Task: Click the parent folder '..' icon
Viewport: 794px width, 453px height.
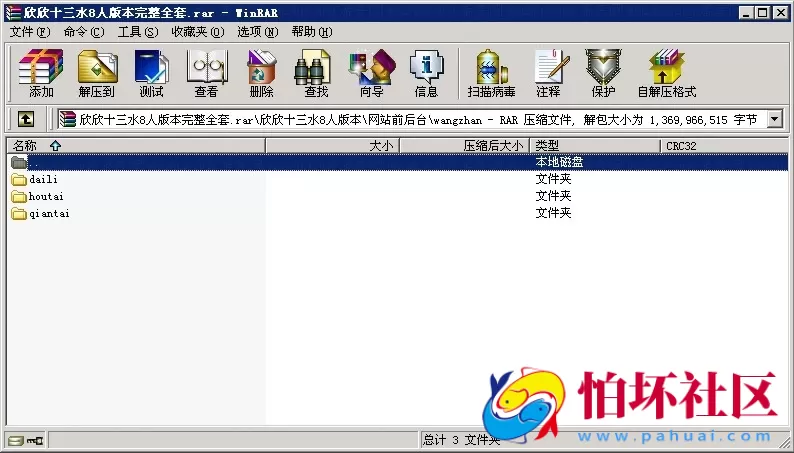Action: (19, 162)
